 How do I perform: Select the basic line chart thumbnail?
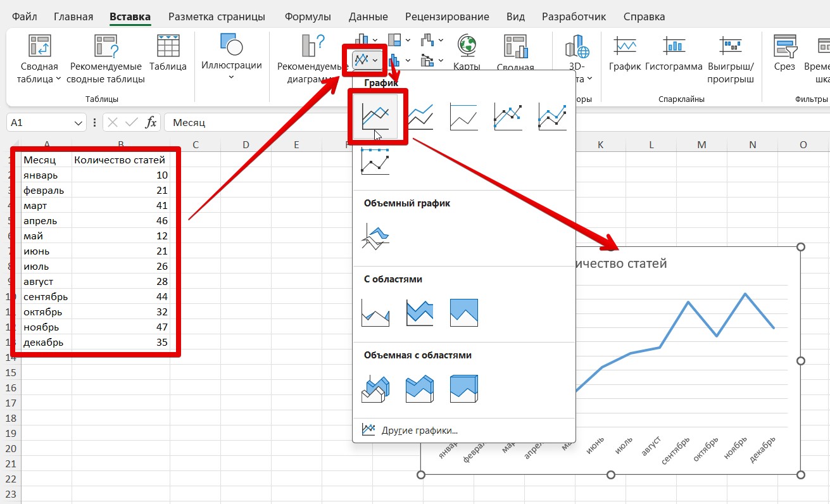pyautogui.click(x=375, y=117)
